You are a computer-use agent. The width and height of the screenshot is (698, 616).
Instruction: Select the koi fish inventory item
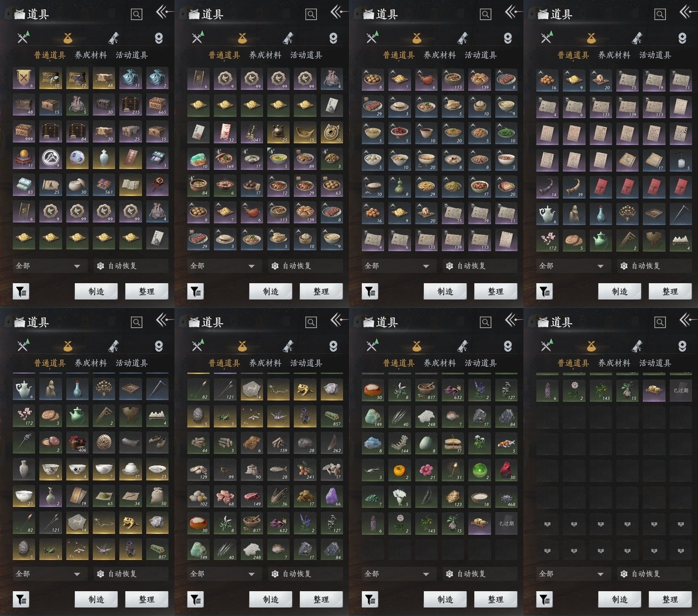pos(506,443)
